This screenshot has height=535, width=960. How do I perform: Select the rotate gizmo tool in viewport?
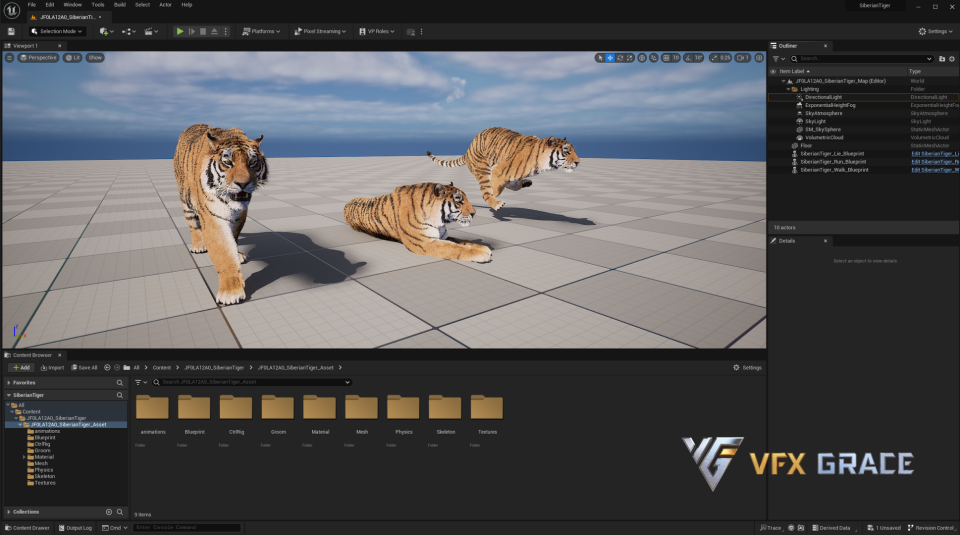[x=621, y=58]
